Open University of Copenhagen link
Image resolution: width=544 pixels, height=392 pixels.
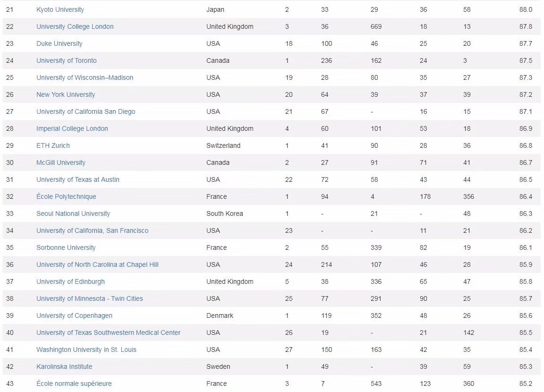click(x=74, y=315)
